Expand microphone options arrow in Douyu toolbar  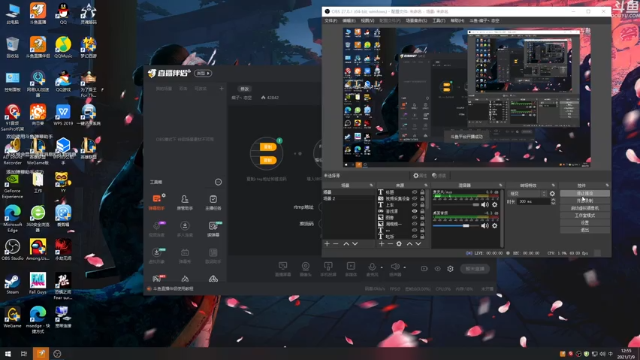coord(382,268)
